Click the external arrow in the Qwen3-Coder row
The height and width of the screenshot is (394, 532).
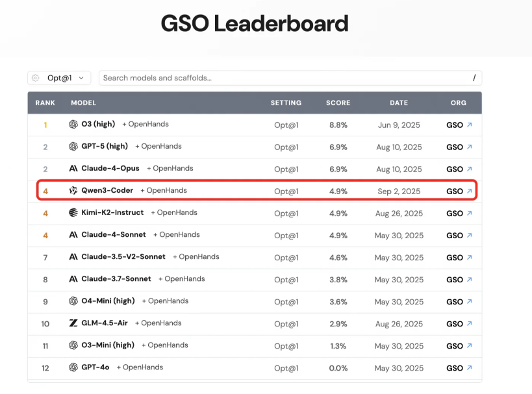[x=470, y=191]
